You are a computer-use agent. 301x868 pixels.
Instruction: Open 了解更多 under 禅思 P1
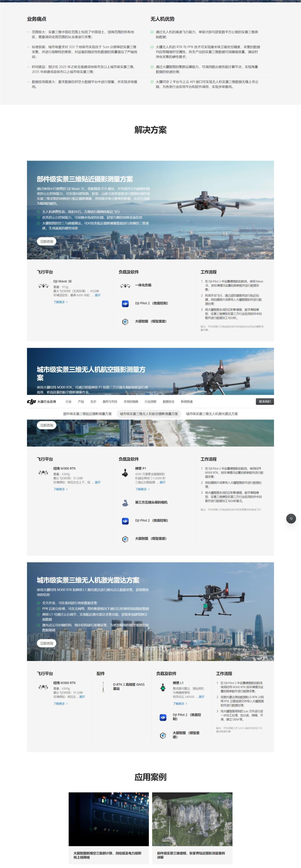(142, 489)
